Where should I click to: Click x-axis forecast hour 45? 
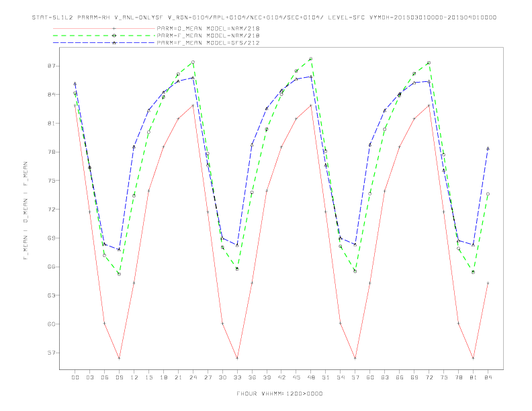point(296,377)
